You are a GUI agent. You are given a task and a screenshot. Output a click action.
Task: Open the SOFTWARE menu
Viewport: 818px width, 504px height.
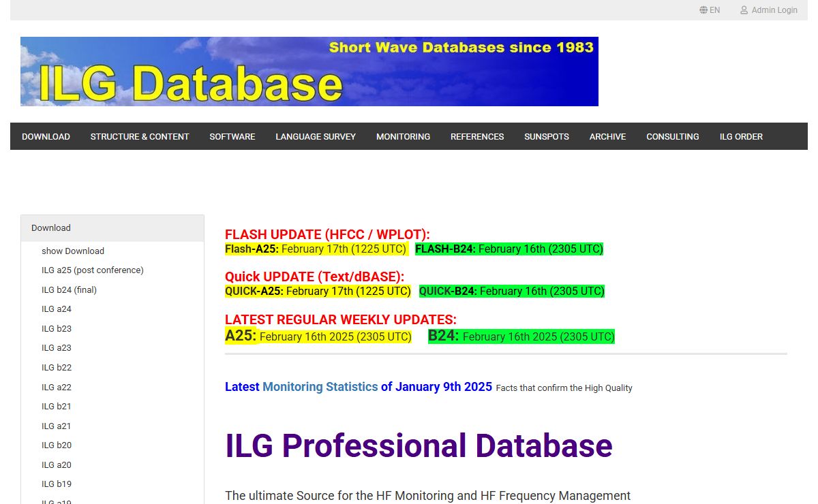(232, 137)
